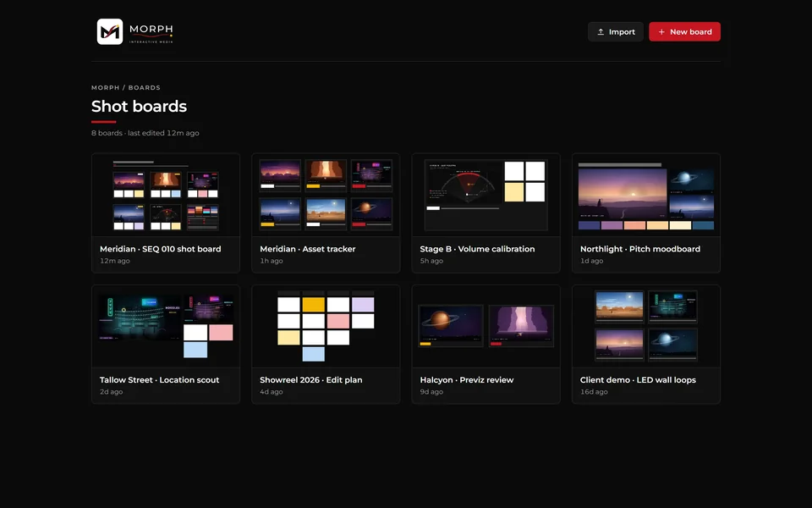Click '8 boards · last edited 12m ago' text
The width and height of the screenshot is (812, 508).
tap(145, 133)
